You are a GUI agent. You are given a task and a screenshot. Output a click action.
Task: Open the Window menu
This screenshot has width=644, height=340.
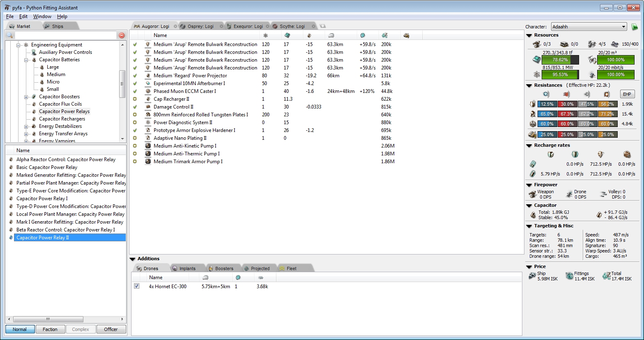click(42, 16)
